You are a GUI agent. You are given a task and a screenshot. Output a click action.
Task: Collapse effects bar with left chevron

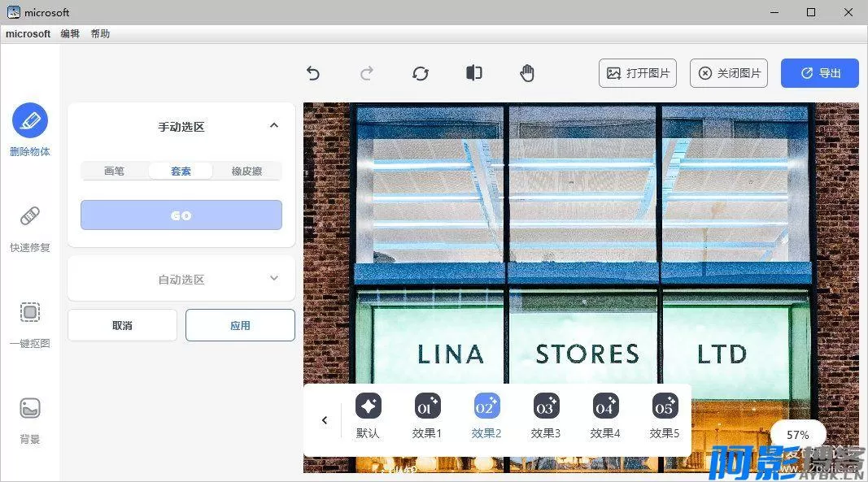pyautogui.click(x=325, y=420)
